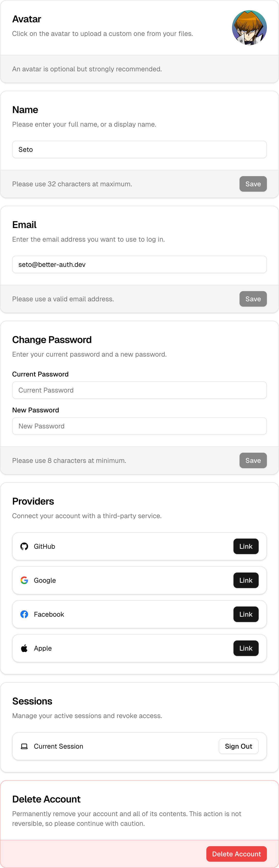Link your Apple account
Image resolution: width=279 pixels, height=868 pixels.
[246, 648]
